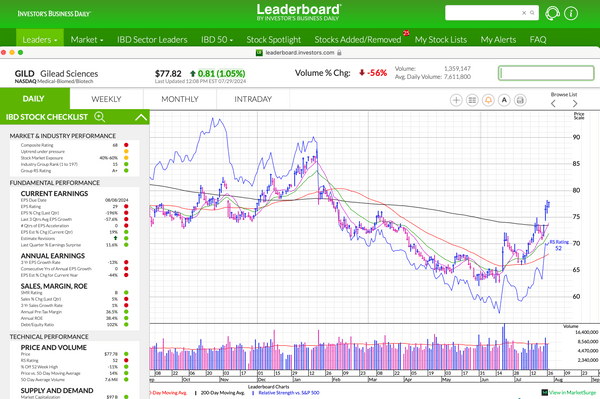Screen dimensions: 600x399
Task: Click the GILD ticker symbol
Action: (x=24, y=73)
